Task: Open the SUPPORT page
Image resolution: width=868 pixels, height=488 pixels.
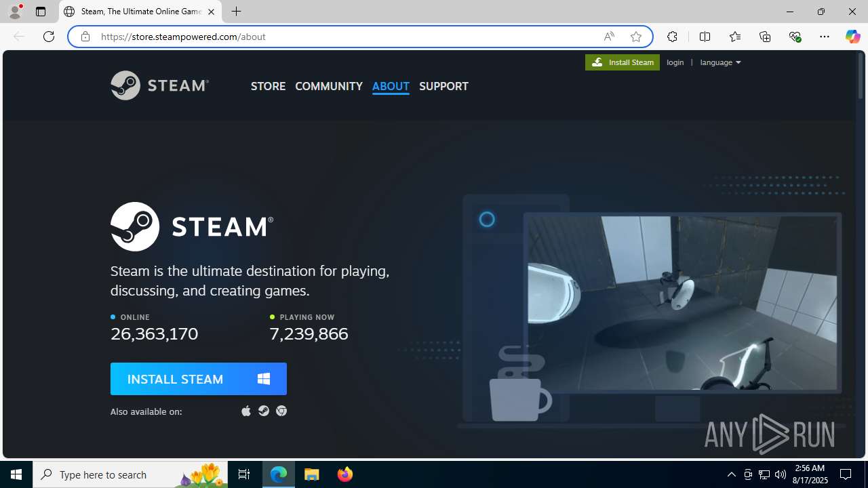Action: point(443,86)
